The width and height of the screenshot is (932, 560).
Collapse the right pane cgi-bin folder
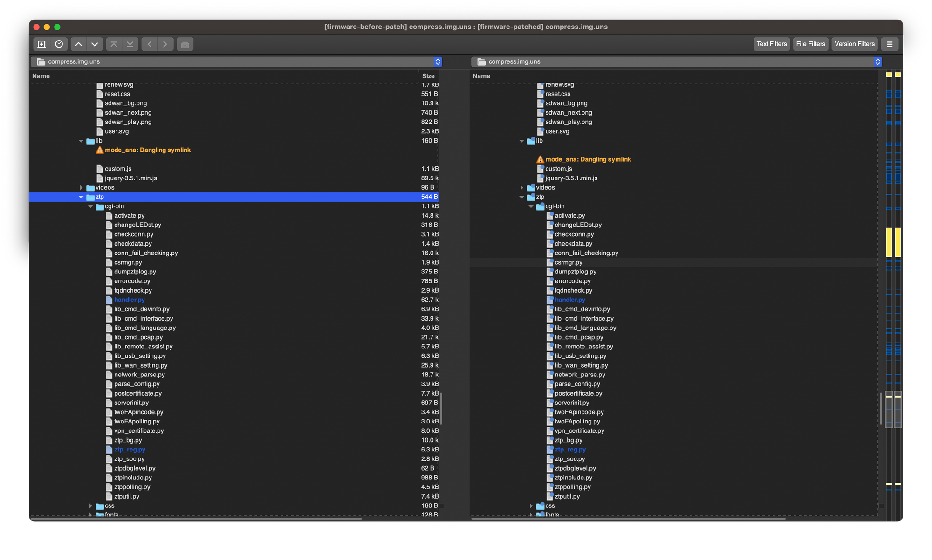(x=531, y=206)
